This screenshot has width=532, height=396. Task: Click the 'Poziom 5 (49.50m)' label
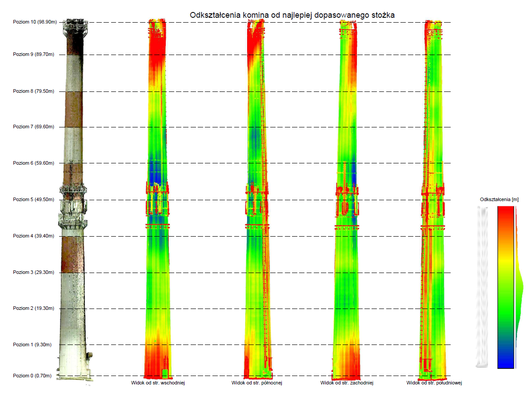coord(34,199)
